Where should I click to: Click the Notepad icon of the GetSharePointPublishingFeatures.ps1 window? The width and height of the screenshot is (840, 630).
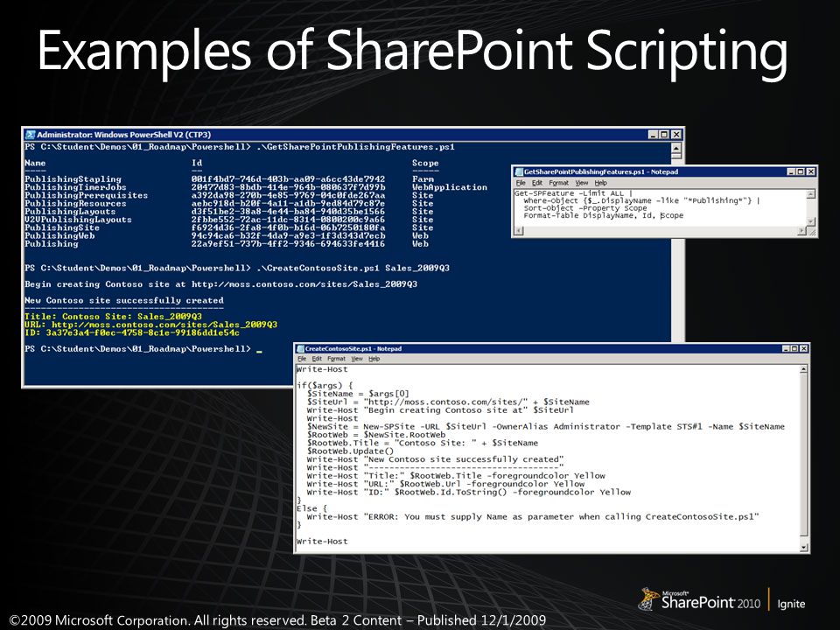point(519,172)
